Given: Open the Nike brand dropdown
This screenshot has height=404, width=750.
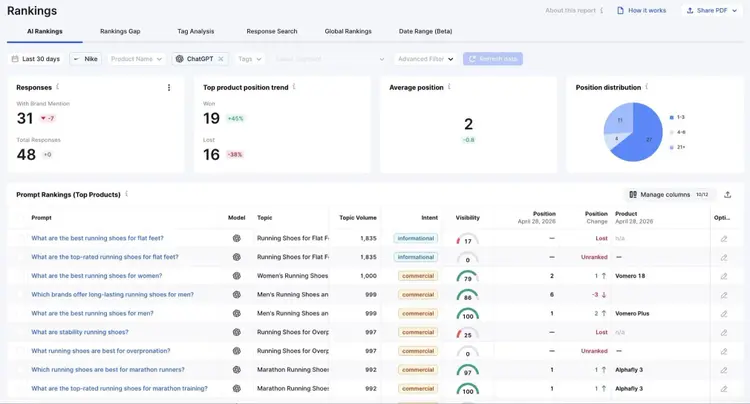Looking at the screenshot, I should [86, 59].
